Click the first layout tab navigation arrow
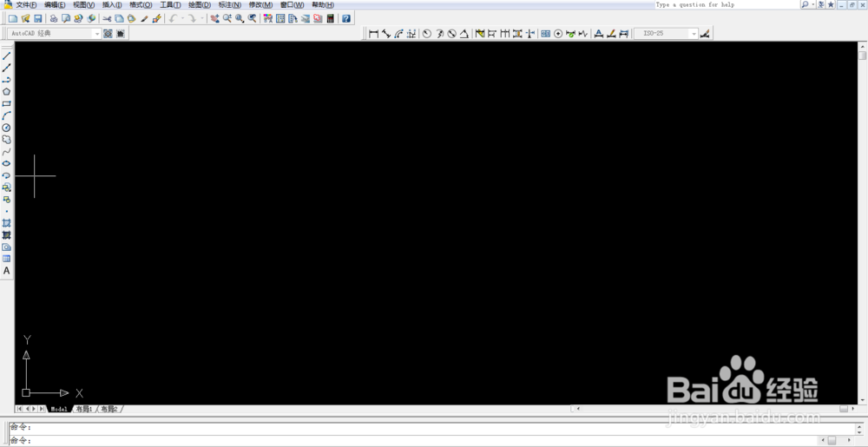Image resolution: width=868 pixels, height=447 pixels. [19, 410]
